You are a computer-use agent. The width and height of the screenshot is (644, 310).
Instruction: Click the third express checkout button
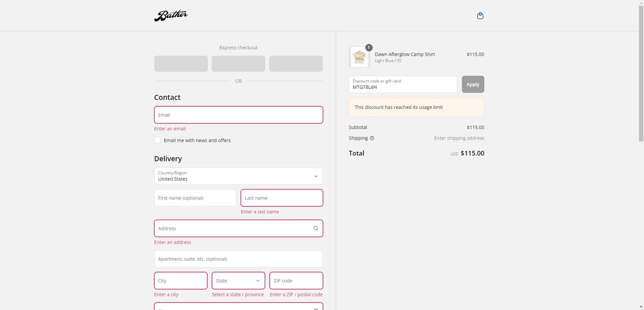click(x=296, y=63)
